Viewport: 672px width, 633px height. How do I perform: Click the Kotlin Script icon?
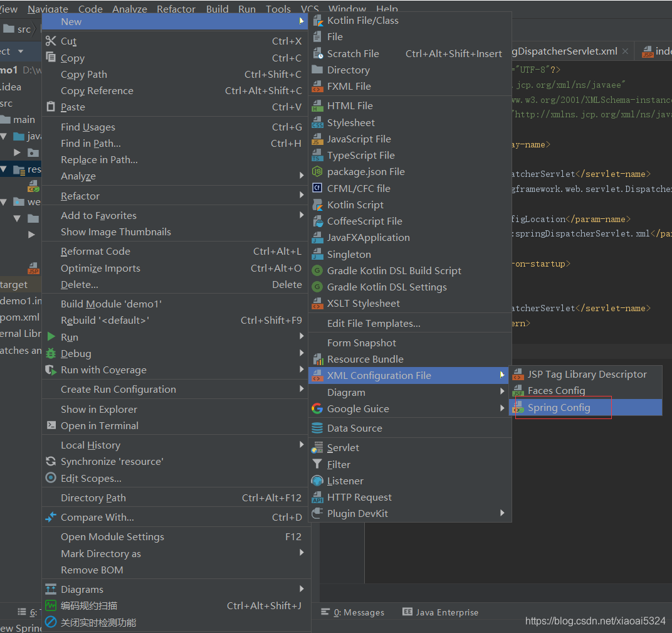point(318,205)
